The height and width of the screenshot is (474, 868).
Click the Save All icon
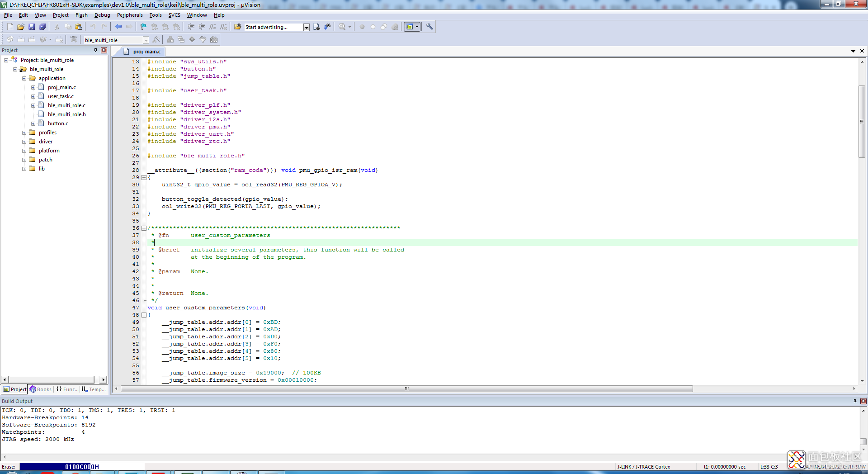(42, 27)
